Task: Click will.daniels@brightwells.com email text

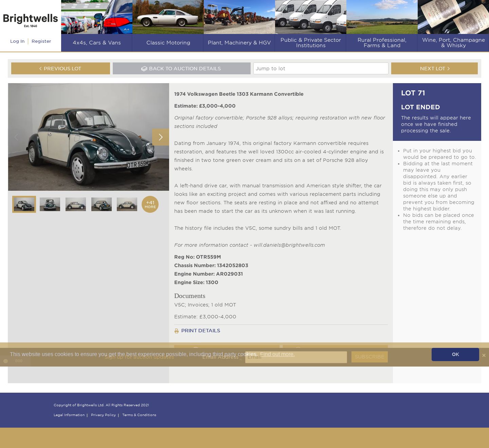Action: [x=289, y=245]
